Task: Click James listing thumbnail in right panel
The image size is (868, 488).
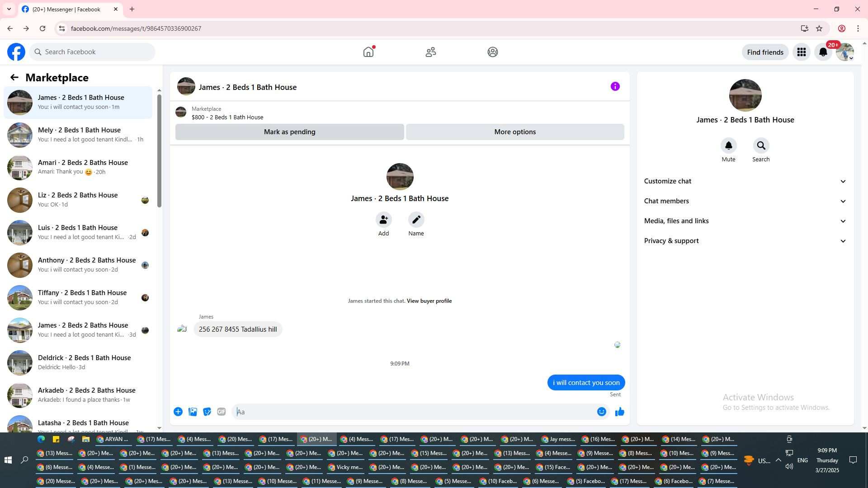Action: click(745, 95)
